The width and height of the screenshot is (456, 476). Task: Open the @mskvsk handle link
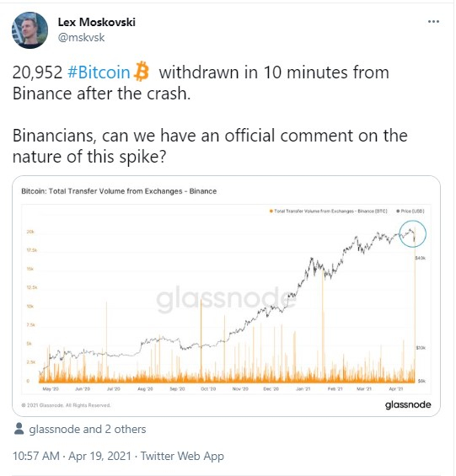click(81, 38)
